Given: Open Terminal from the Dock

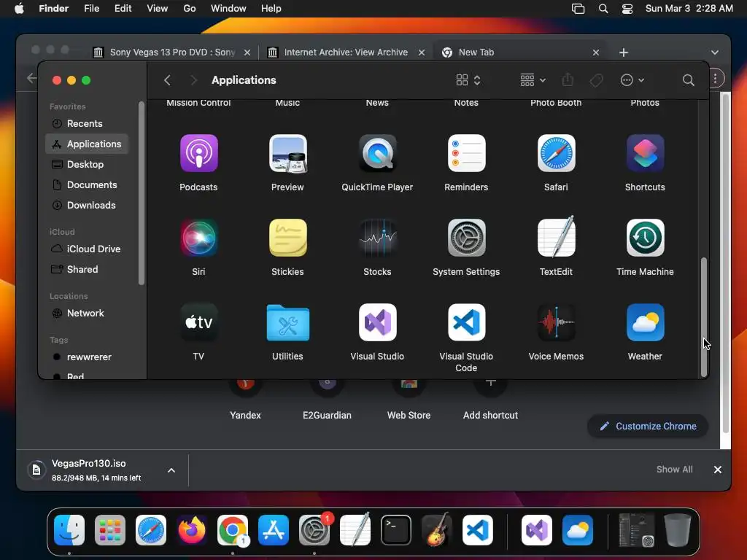Looking at the screenshot, I should click(396, 530).
